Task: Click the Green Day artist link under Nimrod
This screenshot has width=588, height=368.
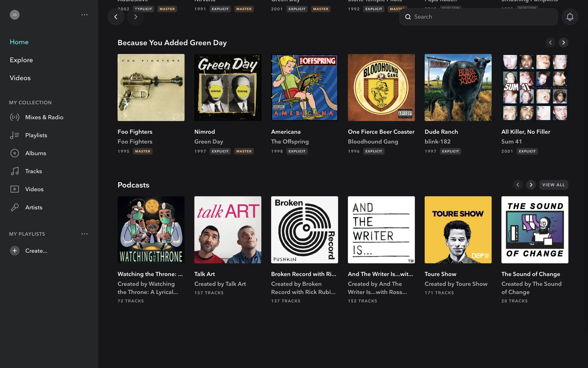Action: point(209,141)
